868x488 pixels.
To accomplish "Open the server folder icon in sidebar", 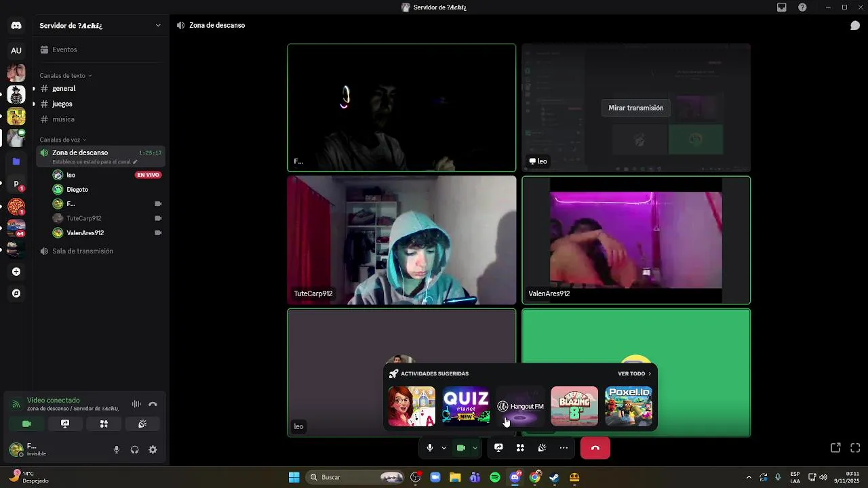I will (x=16, y=161).
